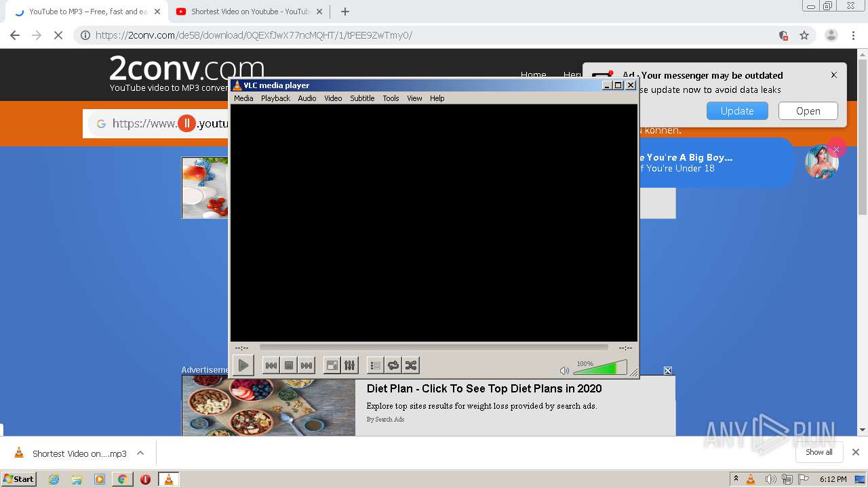The image size is (868, 488).
Task: Open the VLC Tools menu
Action: point(391,98)
